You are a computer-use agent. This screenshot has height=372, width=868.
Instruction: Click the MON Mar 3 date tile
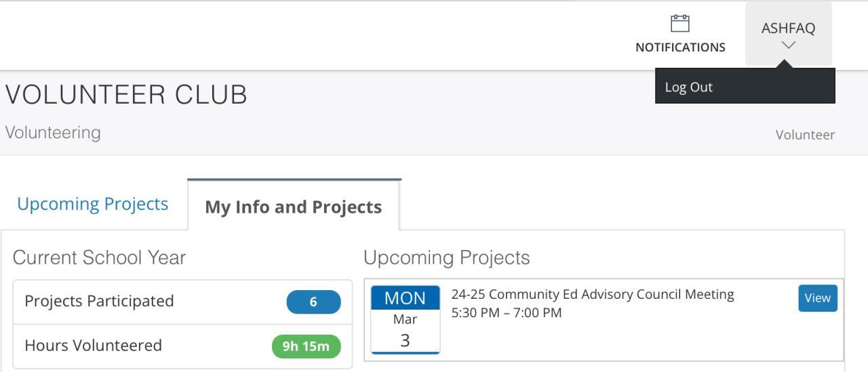coord(406,319)
